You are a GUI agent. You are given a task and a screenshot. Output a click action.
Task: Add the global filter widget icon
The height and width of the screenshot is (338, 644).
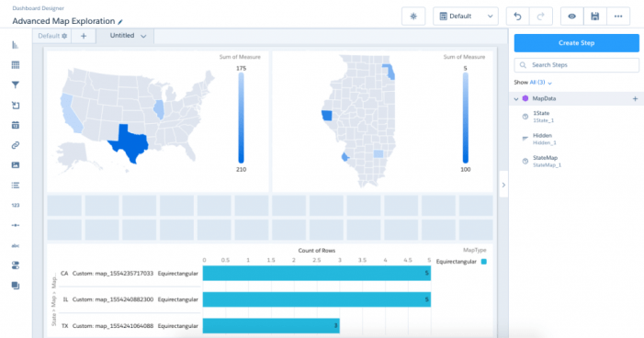tap(16, 105)
